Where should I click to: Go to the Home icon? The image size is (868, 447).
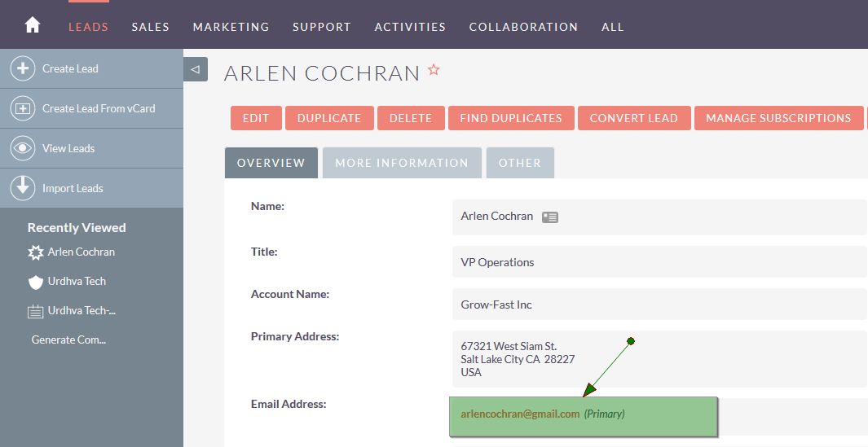[x=33, y=25]
